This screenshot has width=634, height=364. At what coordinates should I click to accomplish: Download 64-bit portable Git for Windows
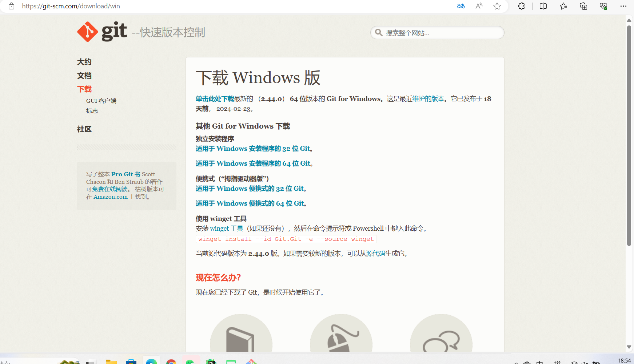tap(250, 203)
